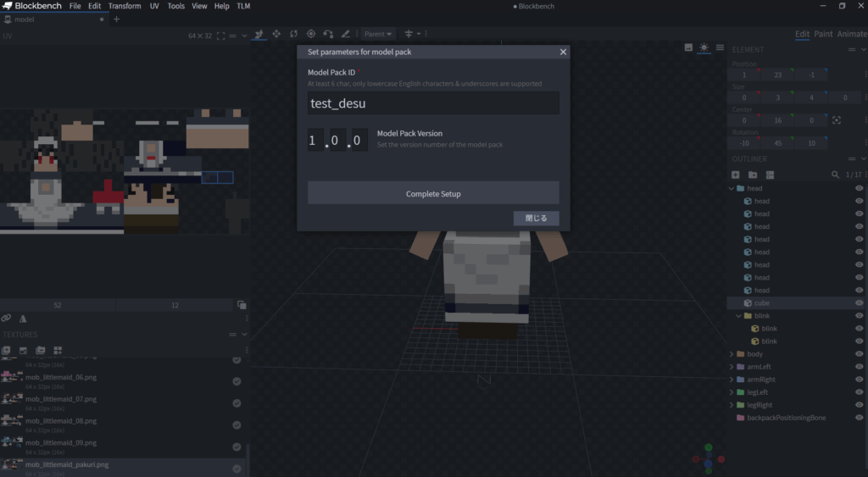This screenshot has width=868, height=477.
Task: Click the 閉じる button in the dialog
Action: 536,219
